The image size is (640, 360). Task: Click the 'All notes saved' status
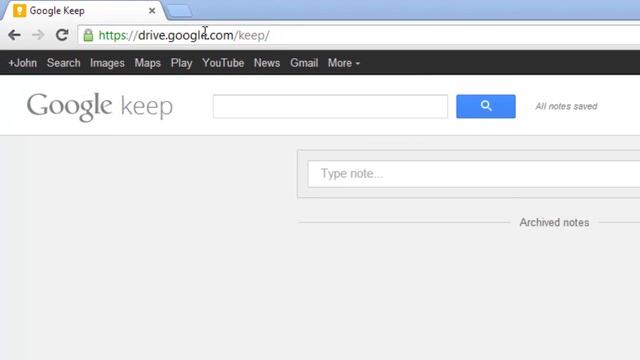click(x=566, y=107)
